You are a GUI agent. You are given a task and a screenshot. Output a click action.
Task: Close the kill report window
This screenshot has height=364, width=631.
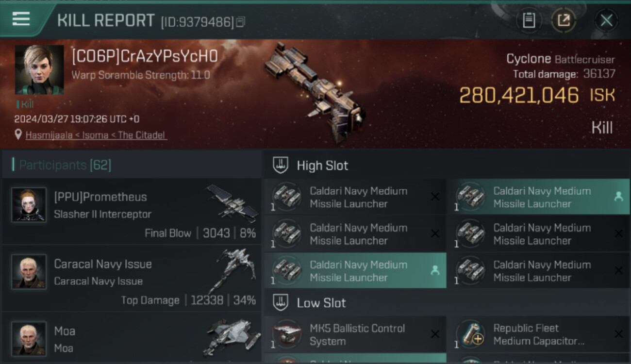coord(606,20)
